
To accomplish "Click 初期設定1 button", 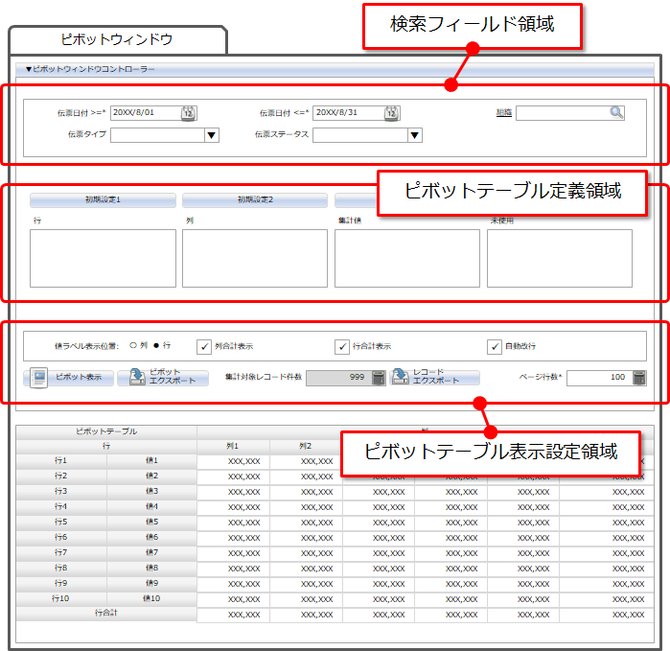I will [103, 200].
